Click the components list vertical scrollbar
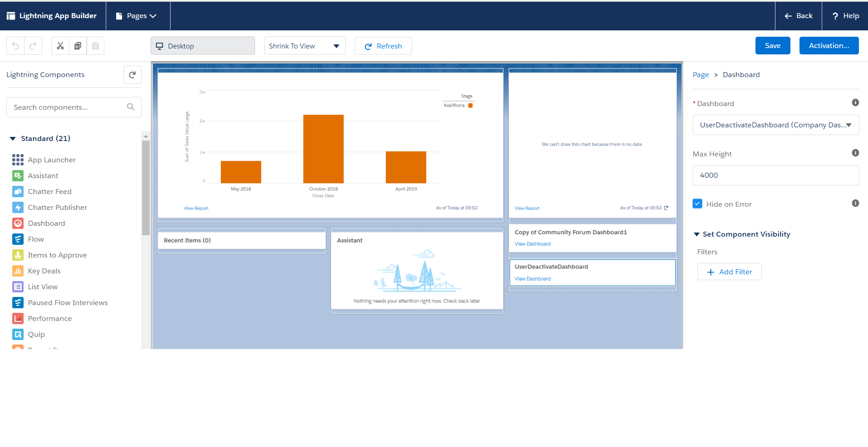Screen dimensions: 868x447 coord(146,188)
